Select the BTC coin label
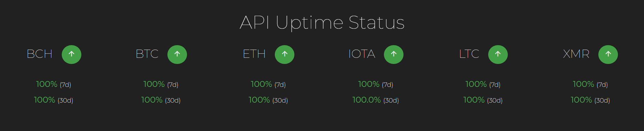 tap(147, 54)
